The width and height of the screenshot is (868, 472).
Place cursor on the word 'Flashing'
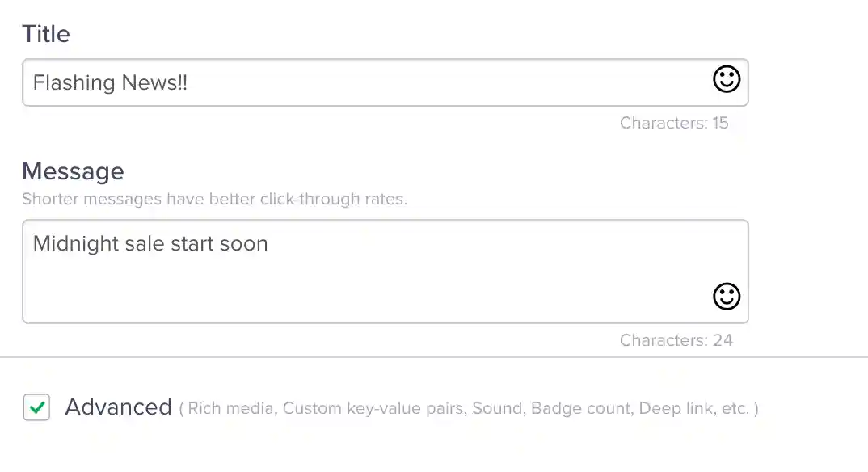[74, 82]
